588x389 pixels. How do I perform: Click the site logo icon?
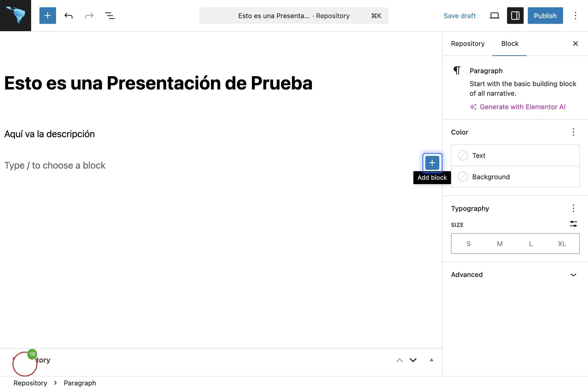16,16
